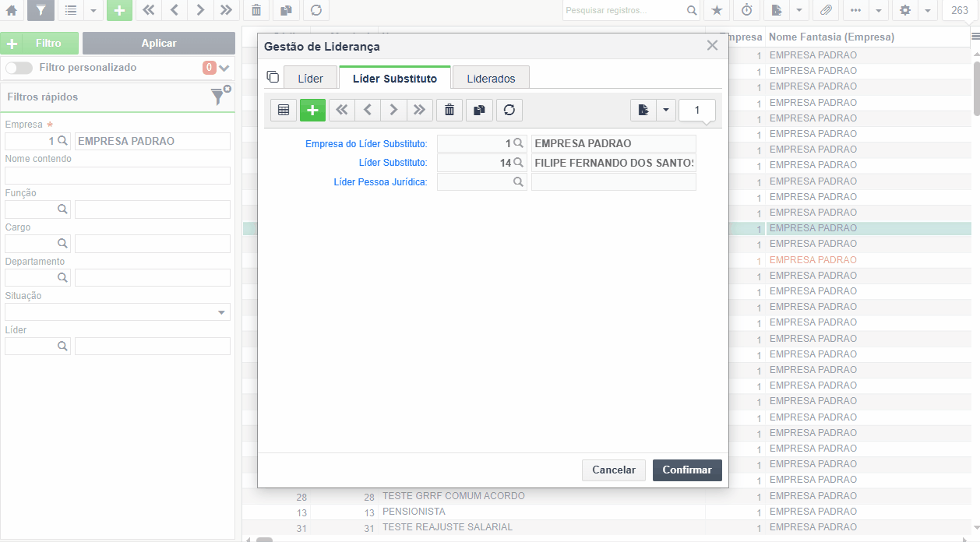The image size is (980, 542).
Task: Delete record using main toolbar trash icon
Action: click(256, 10)
